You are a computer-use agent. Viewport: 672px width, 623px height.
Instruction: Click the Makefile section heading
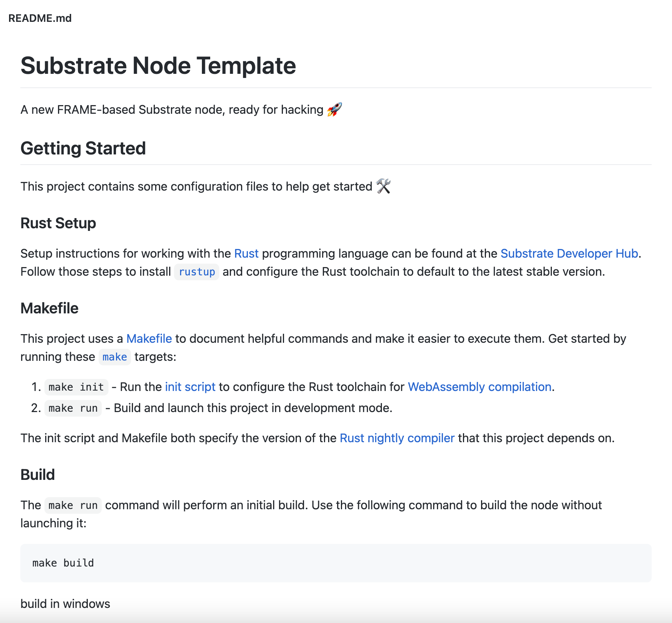coord(49,308)
